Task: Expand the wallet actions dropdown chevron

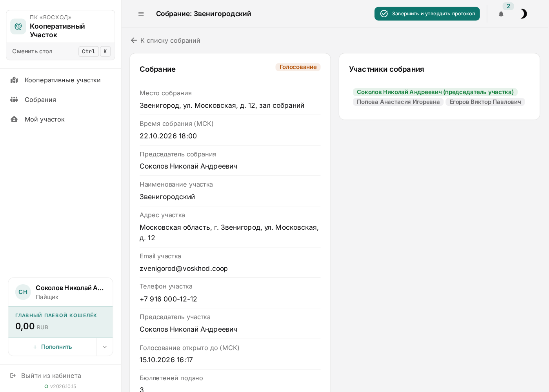Action: tap(105, 347)
